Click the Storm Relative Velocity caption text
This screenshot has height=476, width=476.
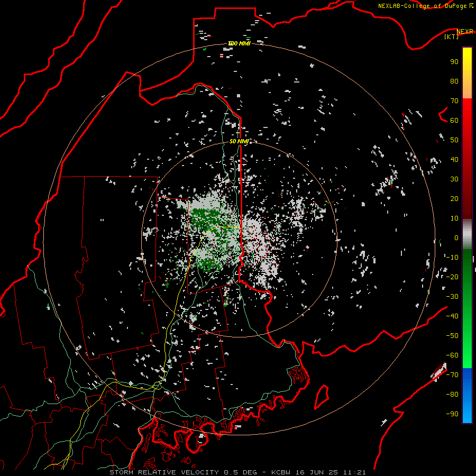[x=237, y=472]
